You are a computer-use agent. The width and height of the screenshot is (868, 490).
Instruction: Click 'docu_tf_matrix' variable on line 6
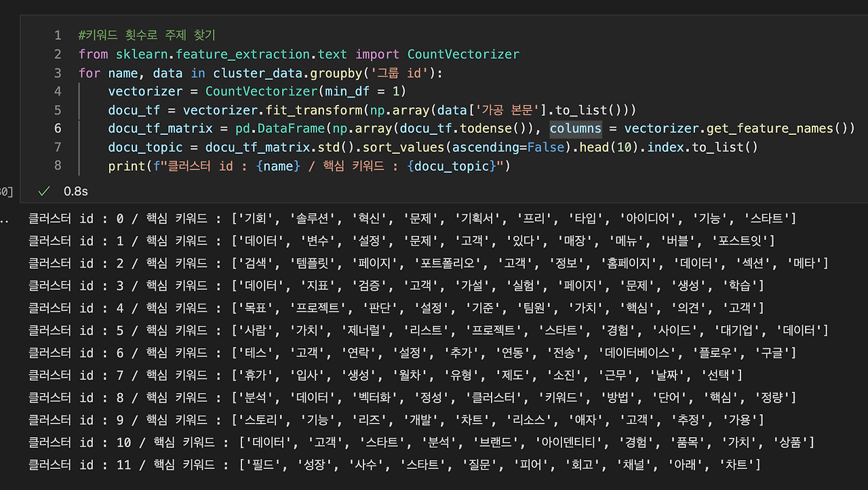(x=160, y=128)
